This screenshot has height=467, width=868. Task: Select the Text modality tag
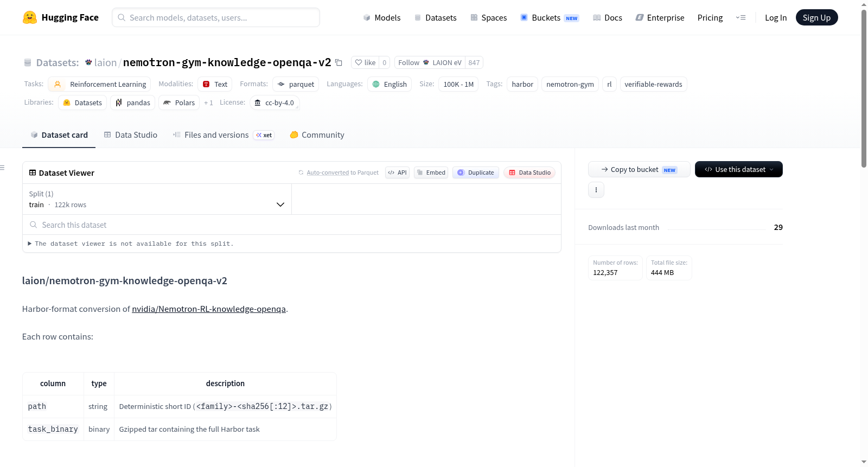[x=215, y=84]
